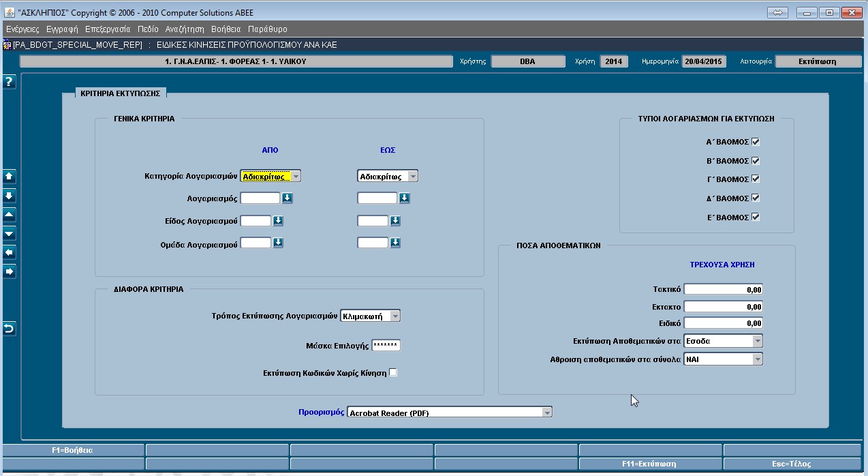The height and width of the screenshot is (476, 868).
Task: Click the Τακτικό amount field
Action: click(x=724, y=289)
